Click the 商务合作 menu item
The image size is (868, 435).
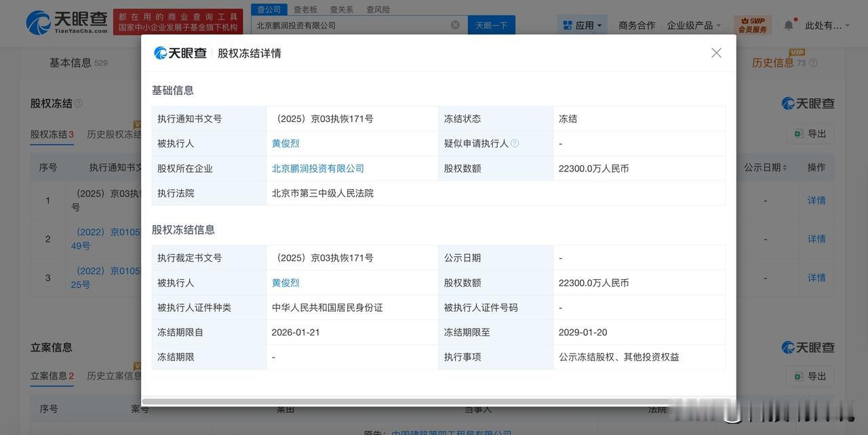tap(636, 23)
